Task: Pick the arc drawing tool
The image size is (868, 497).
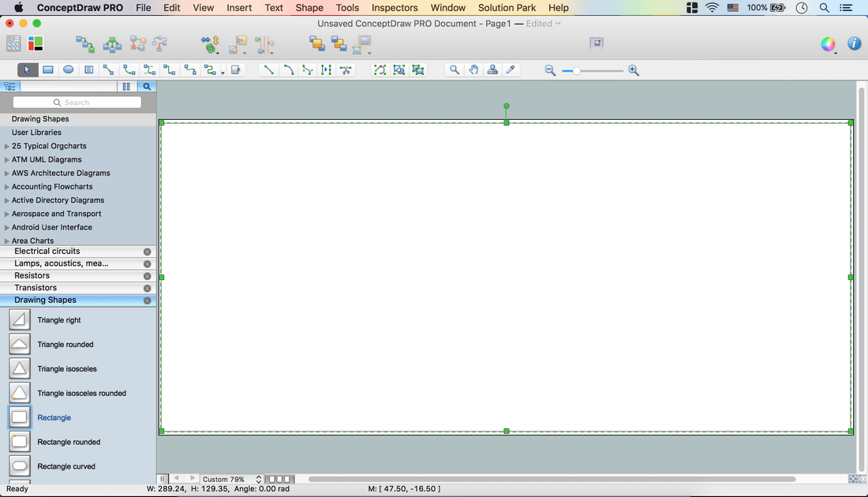Action: pyautogui.click(x=288, y=69)
